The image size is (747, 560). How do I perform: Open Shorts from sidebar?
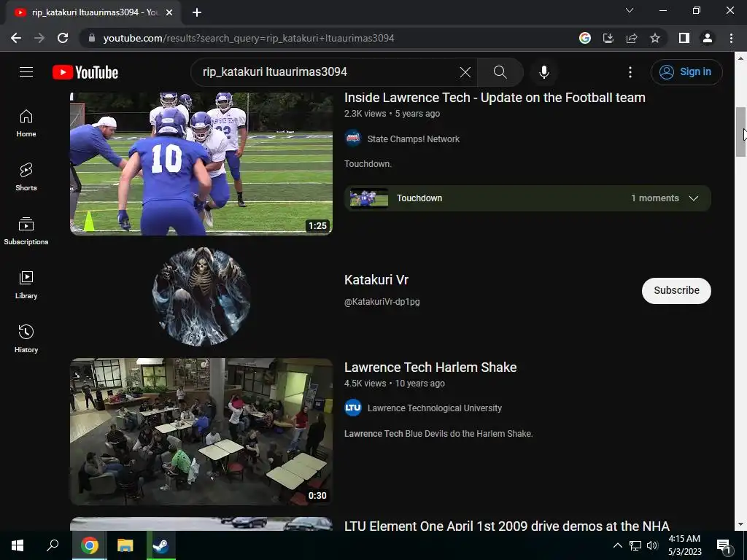(26, 176)
